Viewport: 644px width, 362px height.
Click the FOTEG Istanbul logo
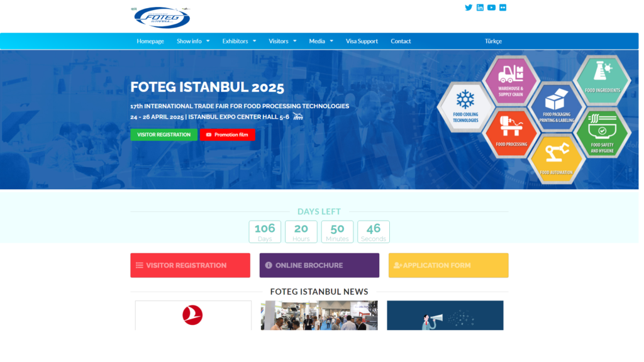pyautogui.click(x=162, y=17)
